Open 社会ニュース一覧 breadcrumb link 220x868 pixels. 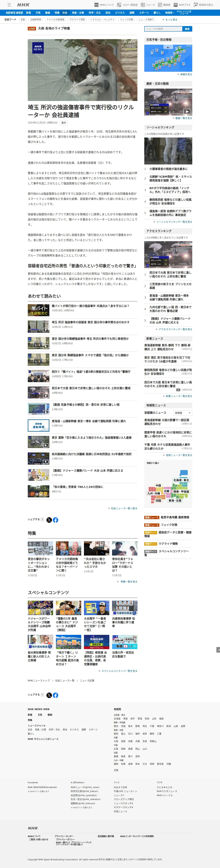coord(65,680)
